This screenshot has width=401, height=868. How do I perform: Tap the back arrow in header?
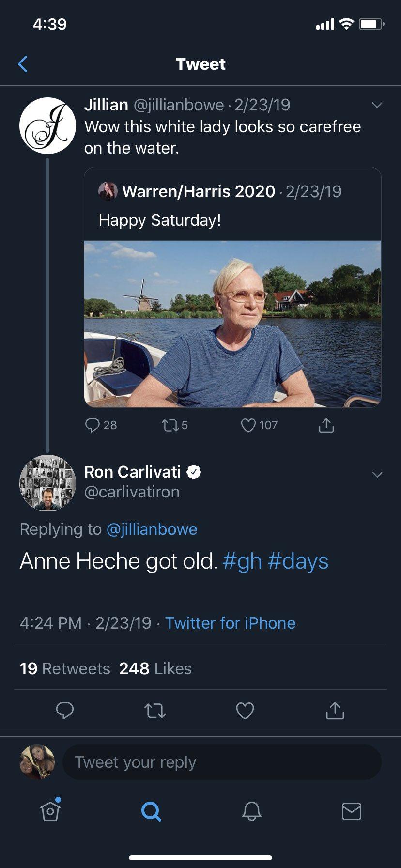[x=23, y=64]
